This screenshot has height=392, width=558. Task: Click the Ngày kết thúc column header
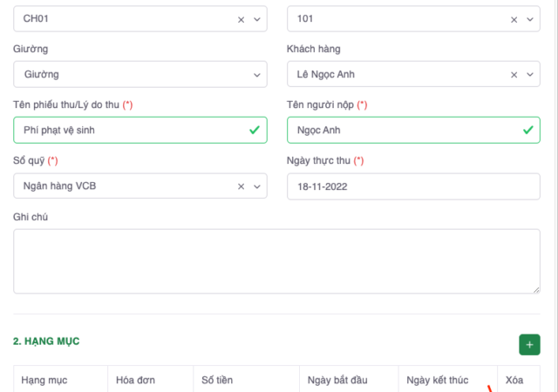pos(438,381)
